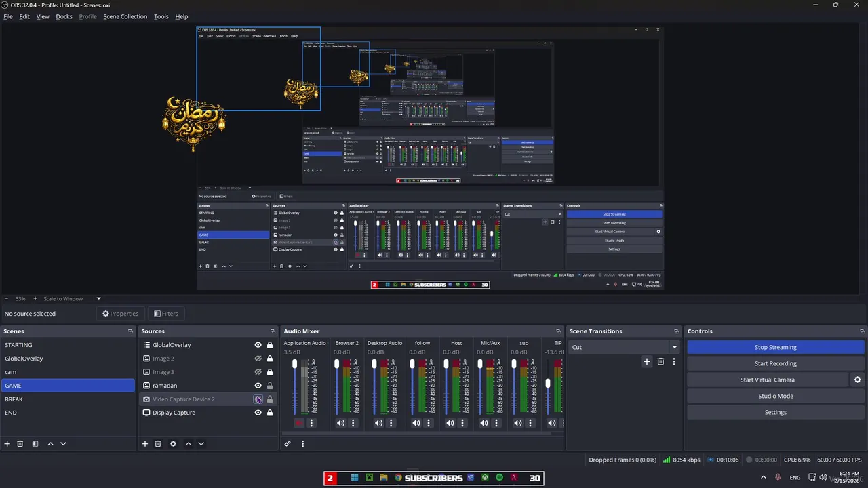Float the Scenes dock with its pop-out icon
The image size is (868, 488).
130,331
